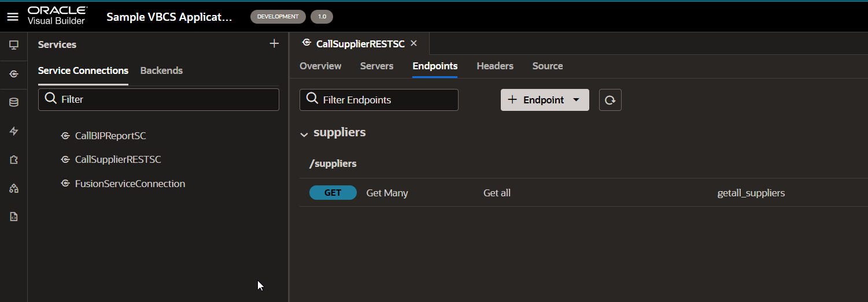Click the plus icon to add a service
The height and width of the screenshot is (302, 868).
tap(274, 44)
